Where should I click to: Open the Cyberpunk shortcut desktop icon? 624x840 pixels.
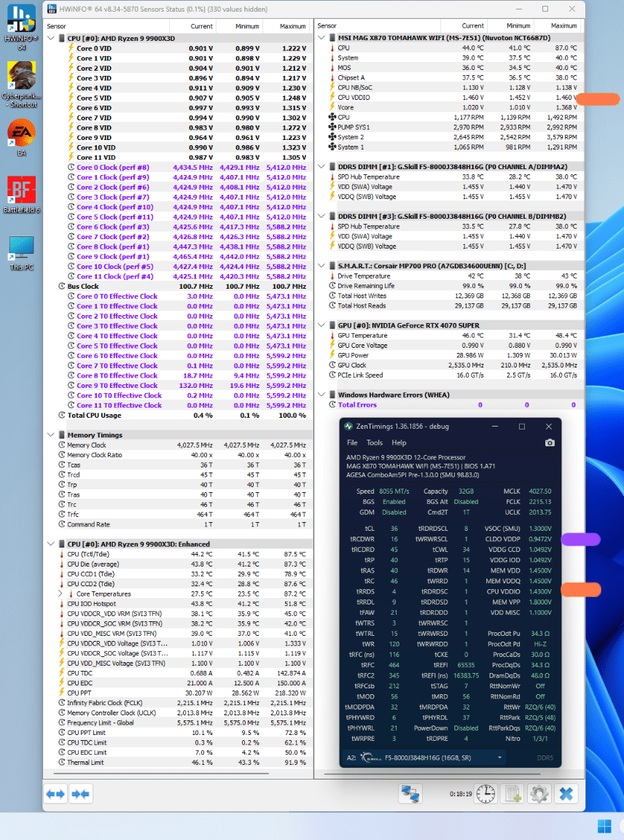pos(21,84)
